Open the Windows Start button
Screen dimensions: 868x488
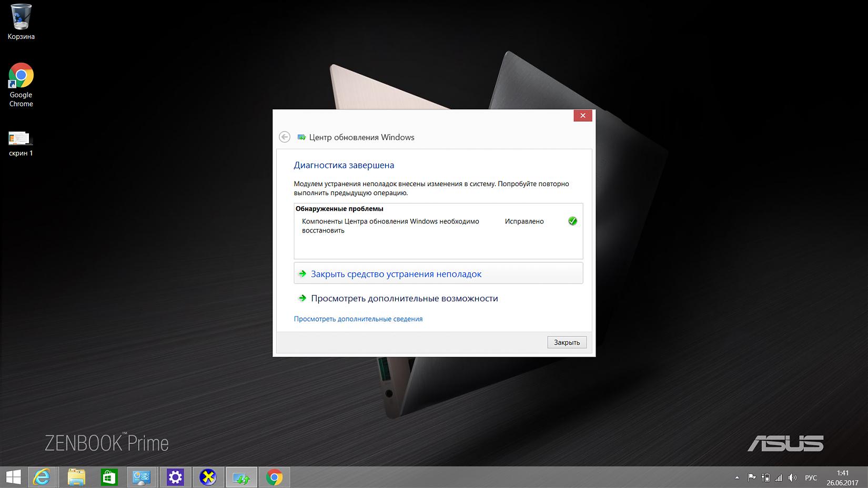pos(13,477)
